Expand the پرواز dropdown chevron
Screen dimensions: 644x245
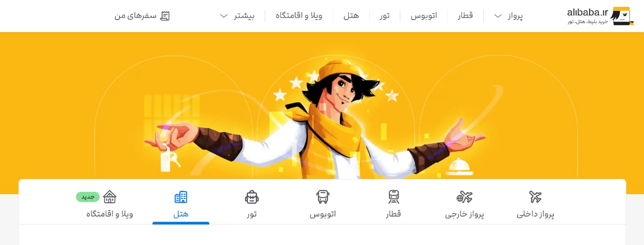pyautogui.click(x=498, y=16)
